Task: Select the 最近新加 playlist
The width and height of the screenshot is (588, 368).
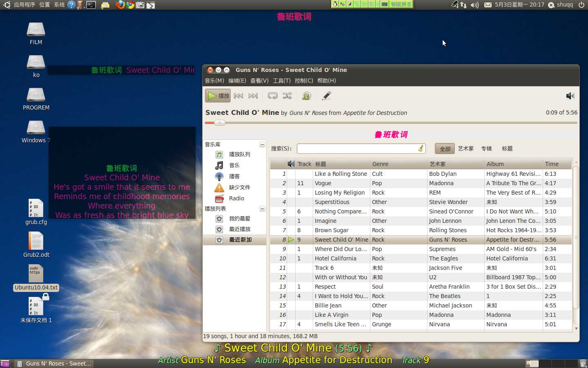Action: [234, 240]
